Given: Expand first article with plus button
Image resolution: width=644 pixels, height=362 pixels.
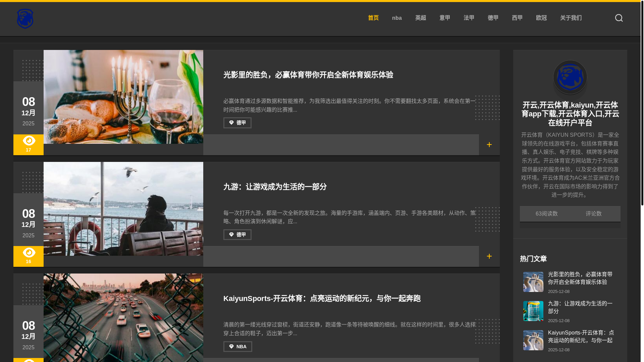Looking at the screenshot, I should [489, 145].
